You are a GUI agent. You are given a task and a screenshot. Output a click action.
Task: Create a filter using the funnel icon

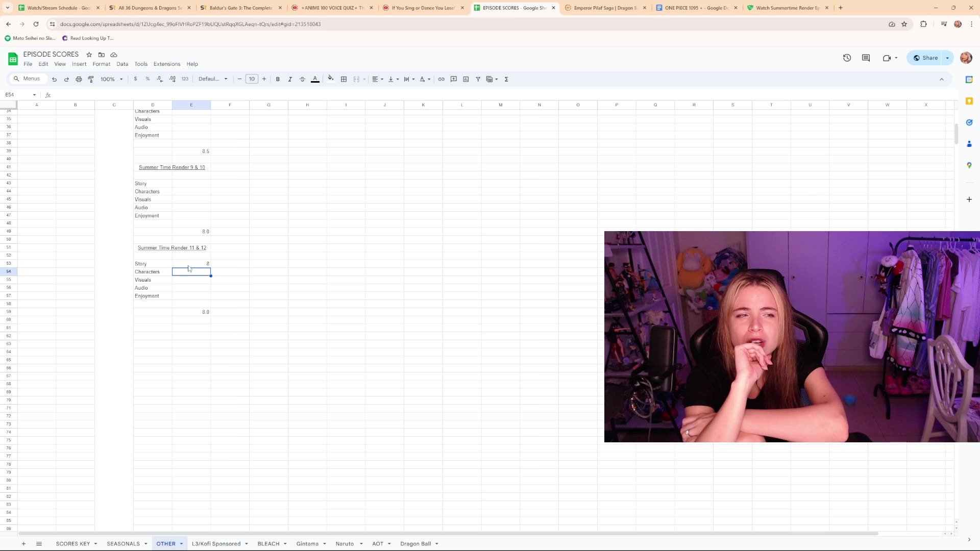478,79
